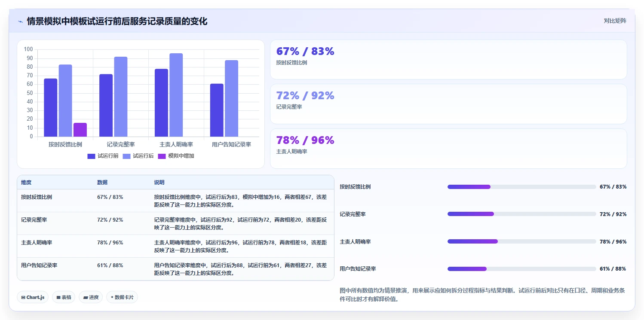Click the pulse icon before the page title
Image resolution: width=644 pixels, height=320 pixels.
point(21,21)
